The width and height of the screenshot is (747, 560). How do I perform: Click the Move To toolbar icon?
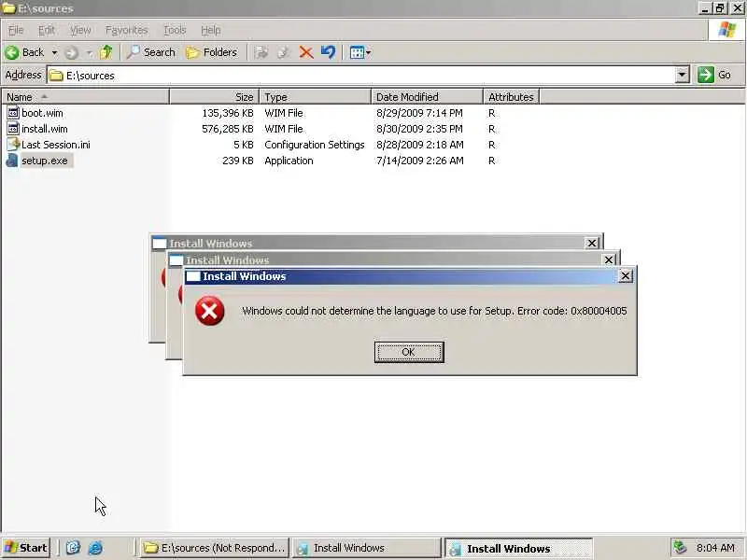pyautogui.click(x=261, y=52)
